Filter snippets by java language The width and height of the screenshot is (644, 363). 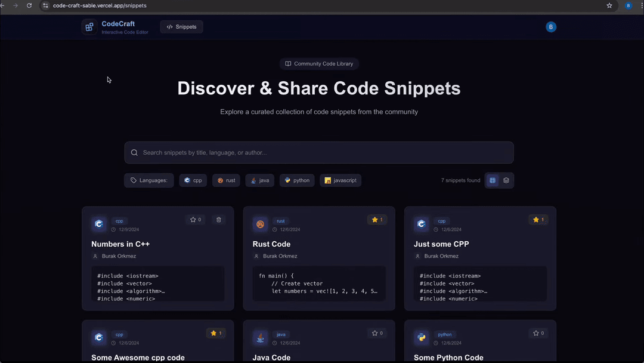click(260, 180)
